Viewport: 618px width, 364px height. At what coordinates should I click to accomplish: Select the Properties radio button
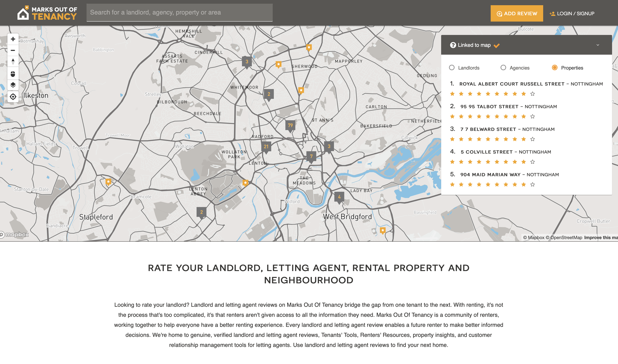click(x=554, y=68)
